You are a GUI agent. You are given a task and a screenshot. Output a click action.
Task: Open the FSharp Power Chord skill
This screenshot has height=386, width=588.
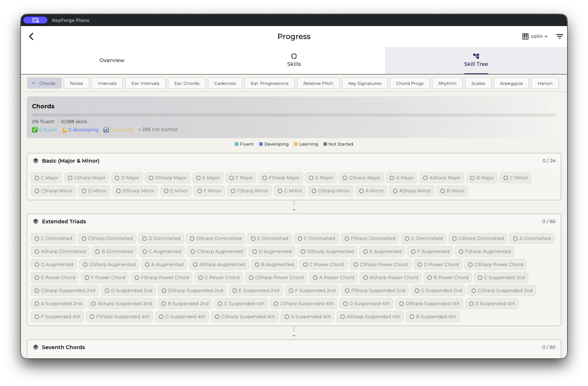[x=162, y=278]
